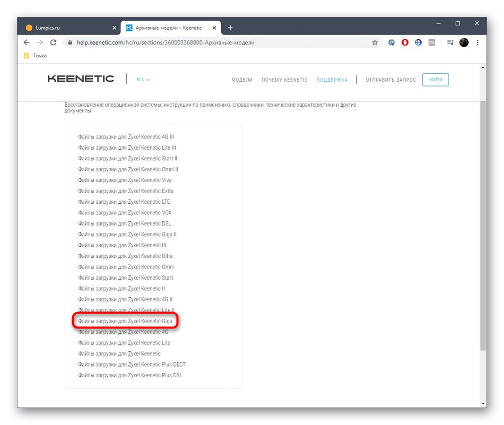
Task: Open the blue gear extension icon
Action: (391, 42)
